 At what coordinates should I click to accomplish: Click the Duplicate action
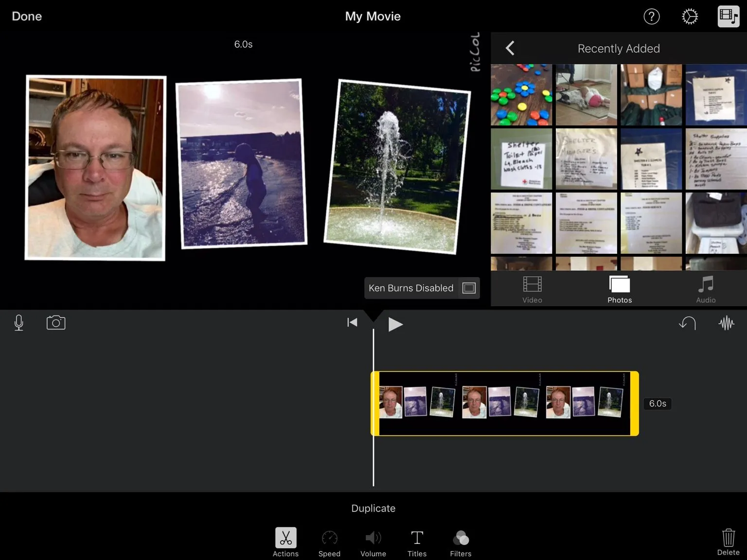pos(373,508)
